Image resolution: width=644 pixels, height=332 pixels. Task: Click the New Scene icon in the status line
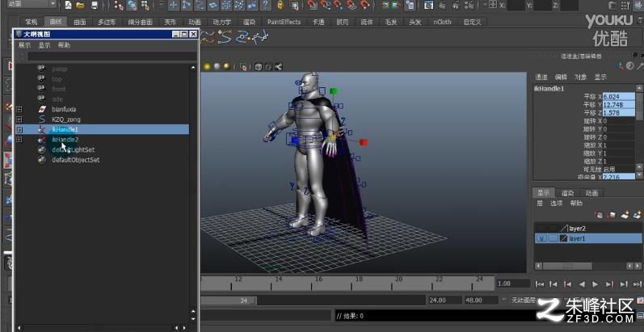click(x=68, y=6)
